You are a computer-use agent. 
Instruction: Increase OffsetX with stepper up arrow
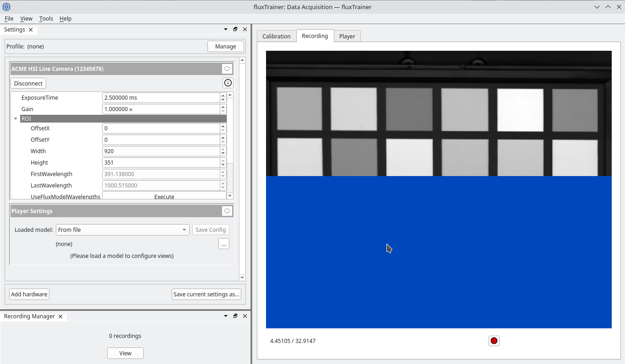click(x=223, y=126)
